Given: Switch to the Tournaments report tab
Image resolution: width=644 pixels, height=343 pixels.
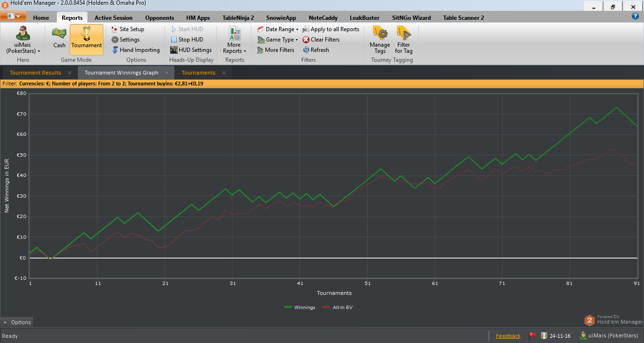Looking at the screenshot, I should [x=198, y=73].
